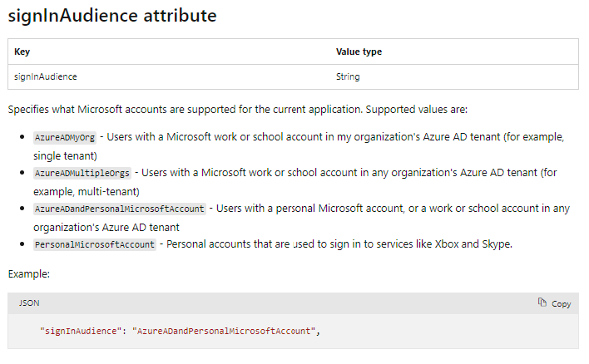Screen dimensions: 589x364
Task: Click the AzureADandPersonalMicrosoftAccount bullet code value
Action: (x=120, y=209)
